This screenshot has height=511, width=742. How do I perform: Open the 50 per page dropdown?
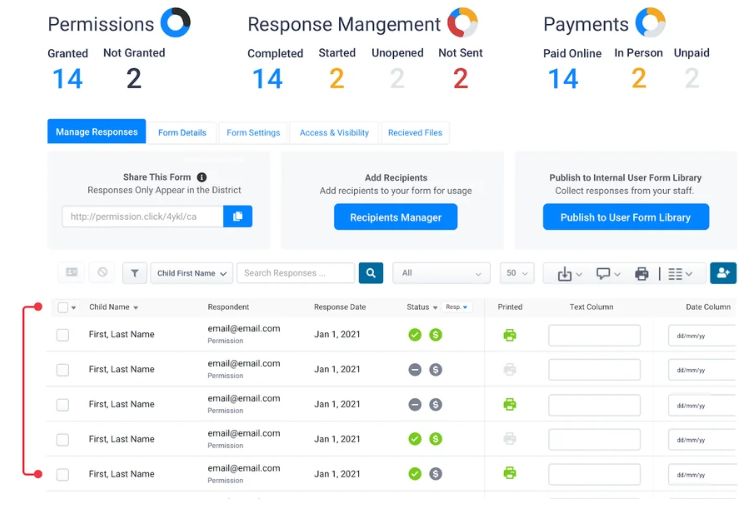click(517, 273)
